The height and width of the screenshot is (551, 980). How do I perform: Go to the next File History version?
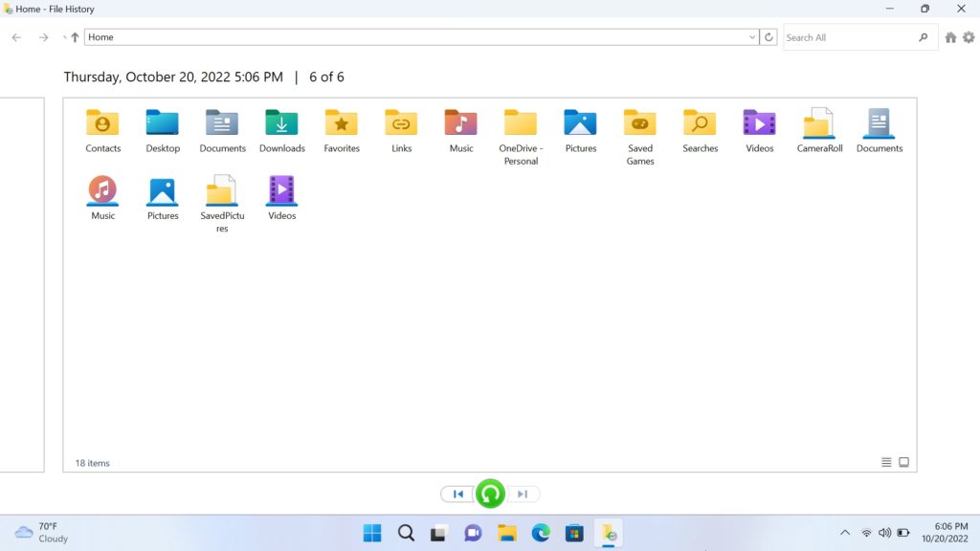[523, 493]
